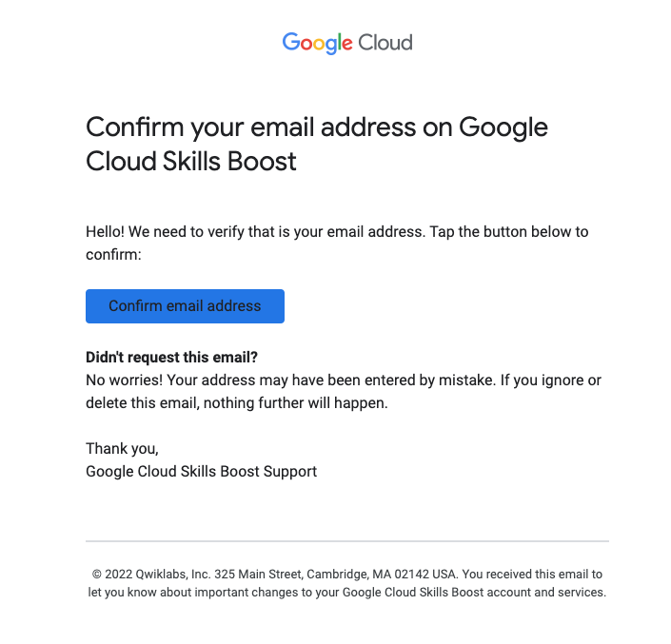Click the "Thank you," closing line
Viewport: 671px width, 644px height.
[x=122, y=448]
